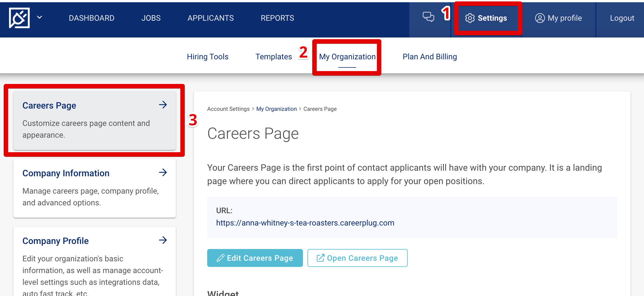Click 'Edit your organization's basic information' text
Image resolution: width=644 pixels, height=296 pixels.
point(93,275)
